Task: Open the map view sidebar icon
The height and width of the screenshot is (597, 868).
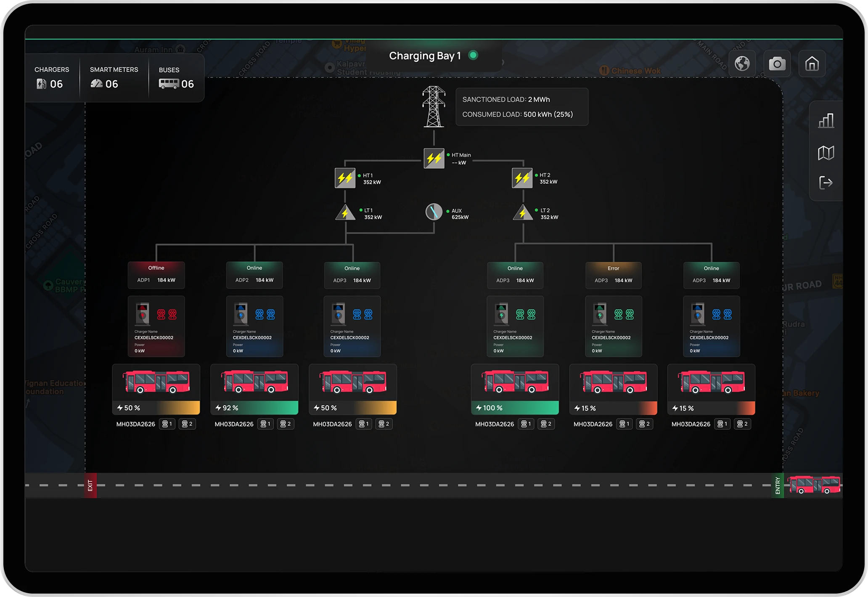Action: [826, 153]
